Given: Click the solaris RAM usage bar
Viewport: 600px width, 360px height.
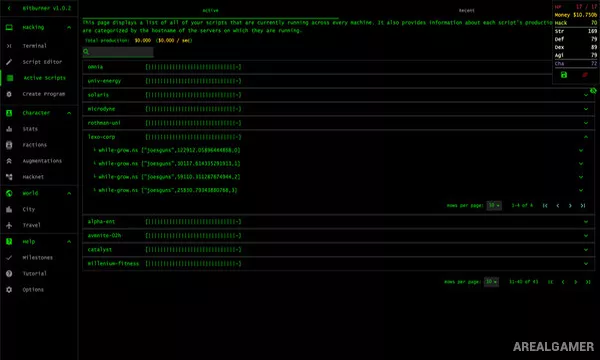Looking at the screenshot, I should [193, 95].
